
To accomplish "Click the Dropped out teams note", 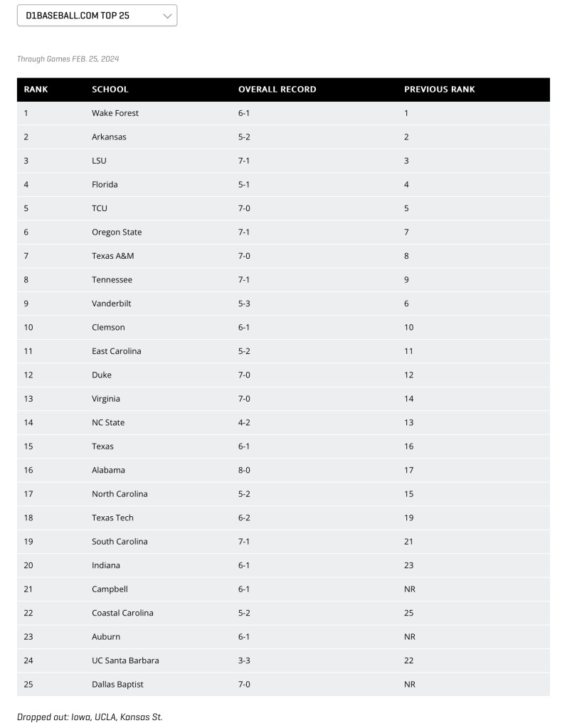I will 90,717.
